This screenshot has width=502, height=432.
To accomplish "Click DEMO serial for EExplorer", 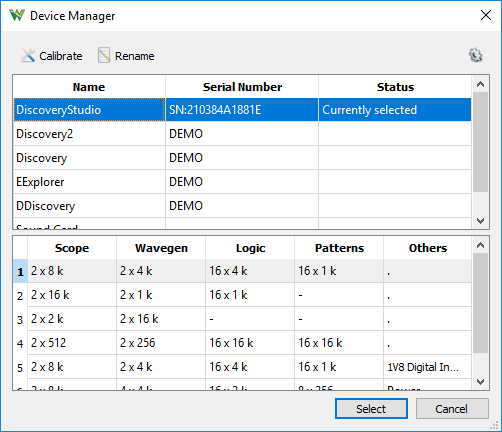I will pyautogui.click(x=242, y=182).
